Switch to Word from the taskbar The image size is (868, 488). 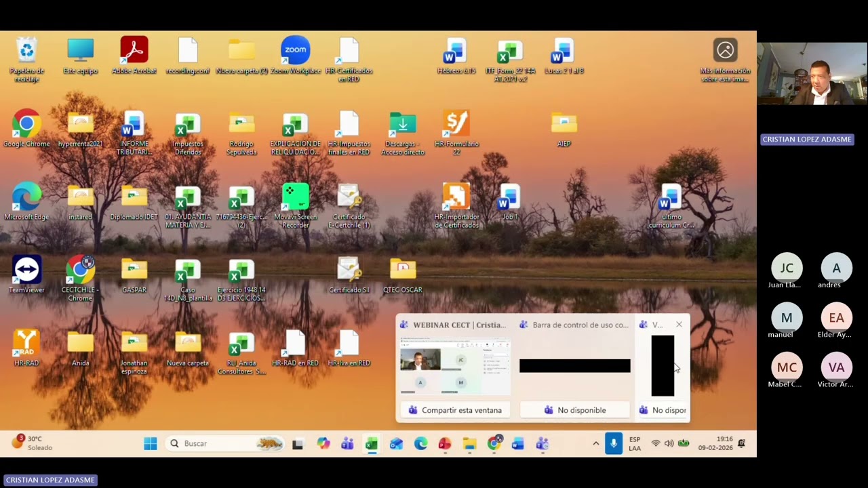click(518, 444)
